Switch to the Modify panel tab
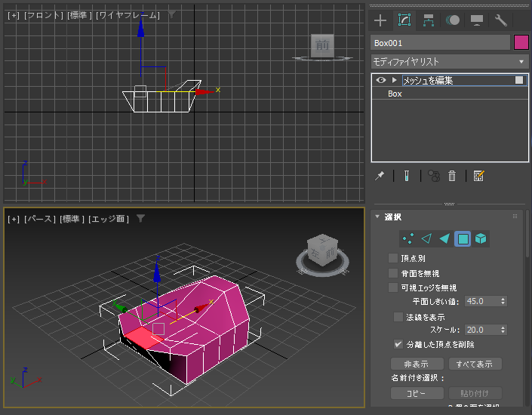Image resolution: width=532 pixels, height=415 pixels. 404,20
